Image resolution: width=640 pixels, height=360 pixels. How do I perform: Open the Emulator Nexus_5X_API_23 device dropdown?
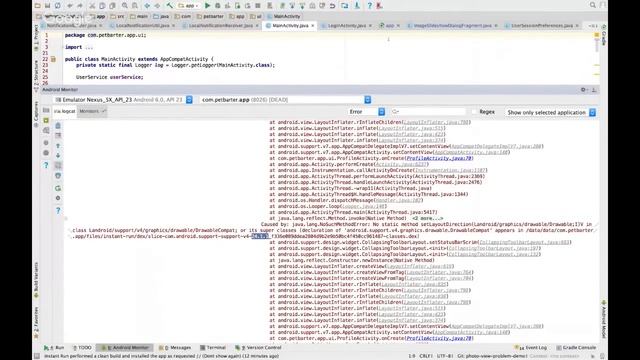click(123, 100)
